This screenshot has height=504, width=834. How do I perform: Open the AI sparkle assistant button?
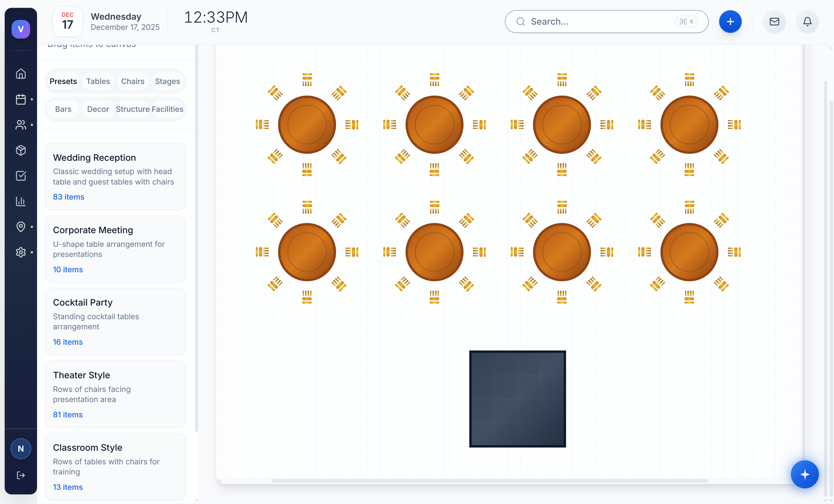pos(805,474)
